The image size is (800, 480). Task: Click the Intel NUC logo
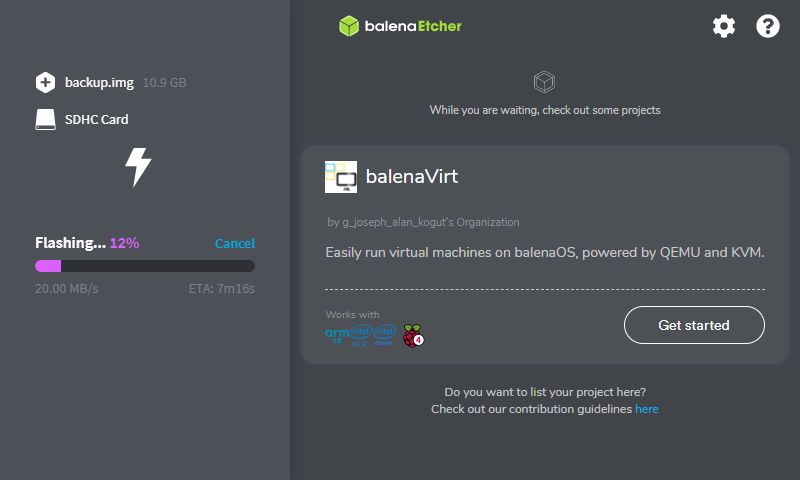pos(361,336)
